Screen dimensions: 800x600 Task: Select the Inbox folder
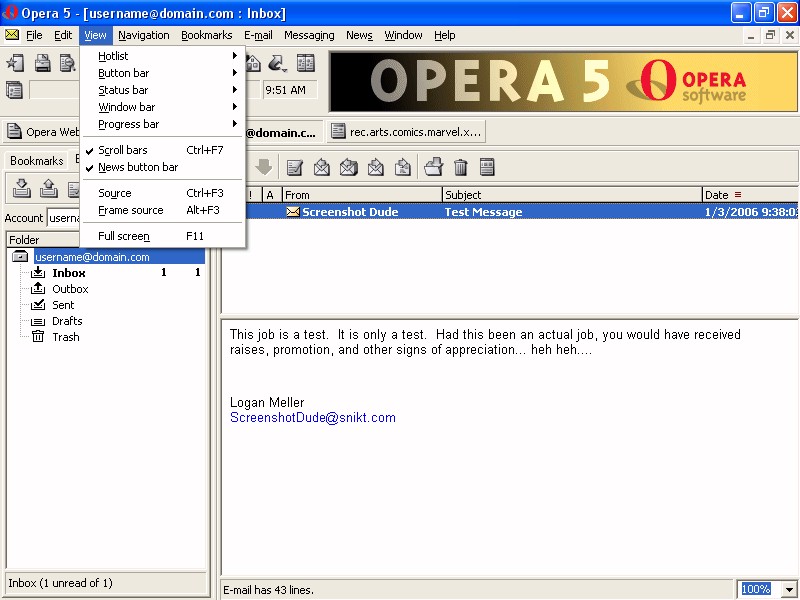[x=68, y=273]
